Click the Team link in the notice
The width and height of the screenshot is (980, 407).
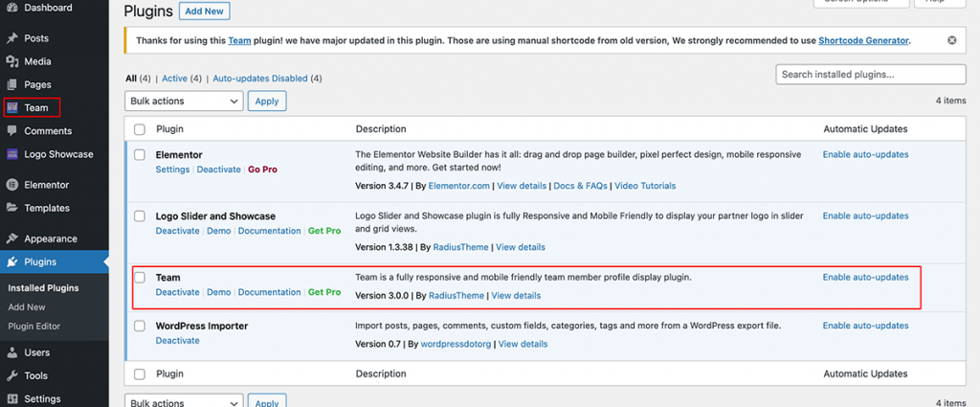click(x=239, y=40)
